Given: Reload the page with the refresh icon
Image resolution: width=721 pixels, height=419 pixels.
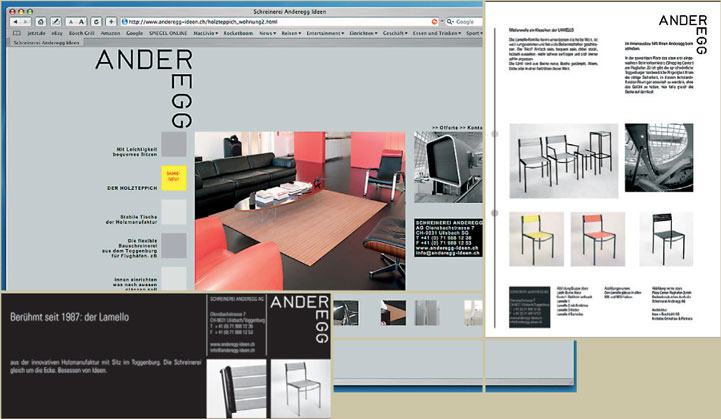Looking at the screenshot, I should coord(96,22).
